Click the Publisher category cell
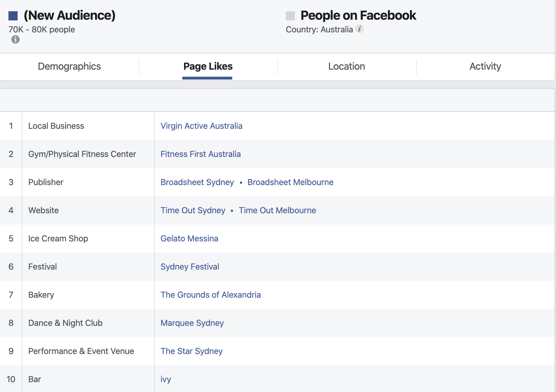Viewport: 556px width, 392px height. click(x=88, y=182)
